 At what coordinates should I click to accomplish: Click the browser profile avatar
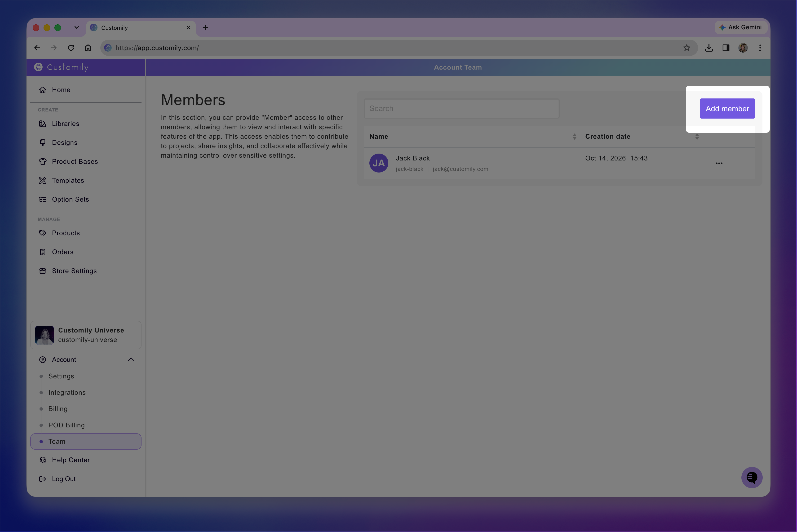click(x=743, y=48)
